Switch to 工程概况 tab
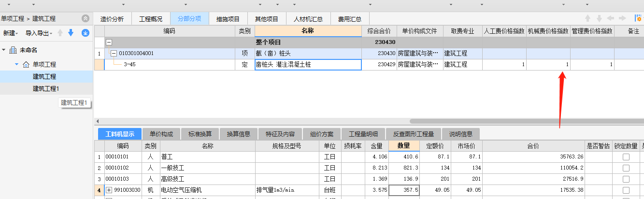Viewport: 644px width, 199px height. [x=151, y=19]
